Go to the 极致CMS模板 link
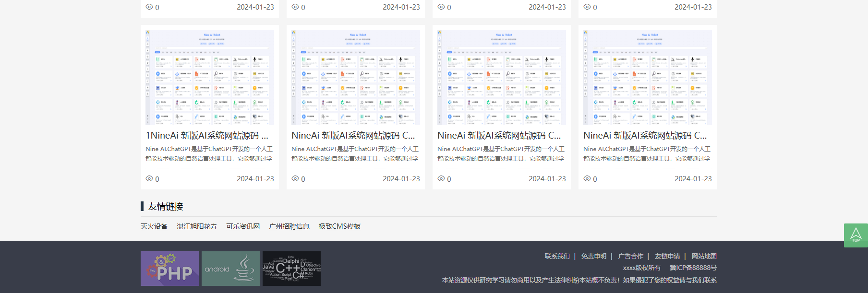The height and width of the screenshot is (293, 868). [x=339, y=226]
